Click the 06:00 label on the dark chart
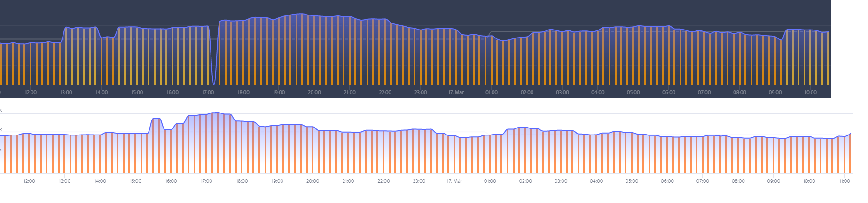Image resolution: width=868 pixels, height=203 pixels. [x=669, y=92]
